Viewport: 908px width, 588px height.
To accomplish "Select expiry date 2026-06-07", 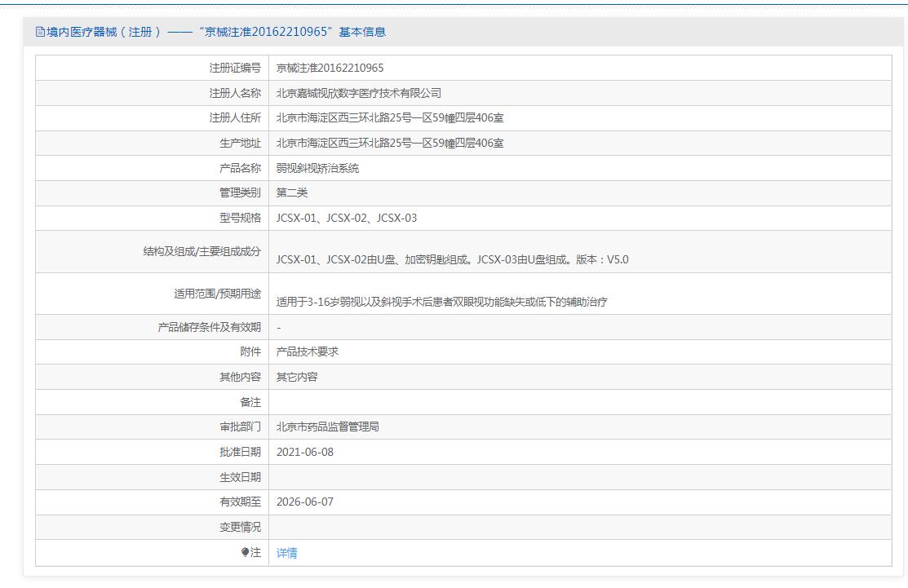I will (x=305, y=502).
